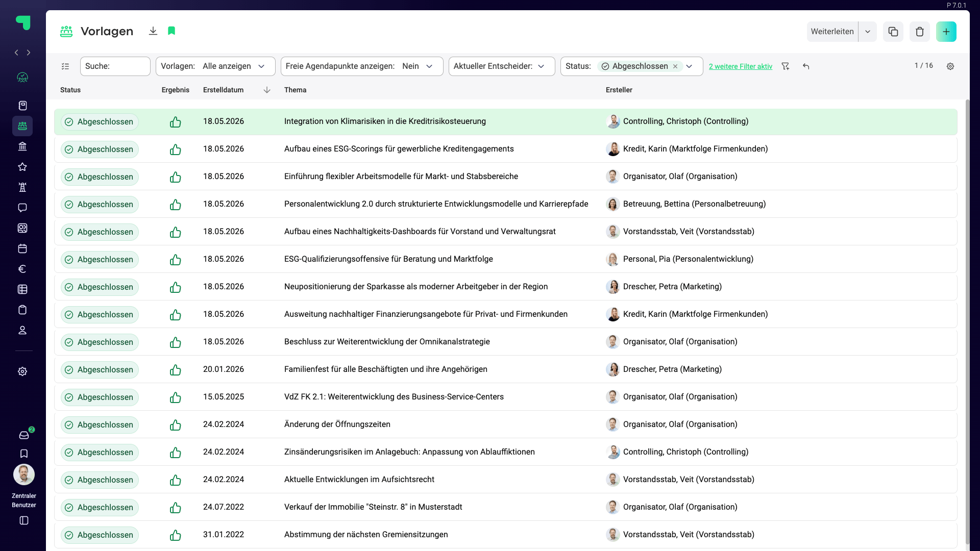Navigate forward with sidebar right chevron

[x=29, y=53]
